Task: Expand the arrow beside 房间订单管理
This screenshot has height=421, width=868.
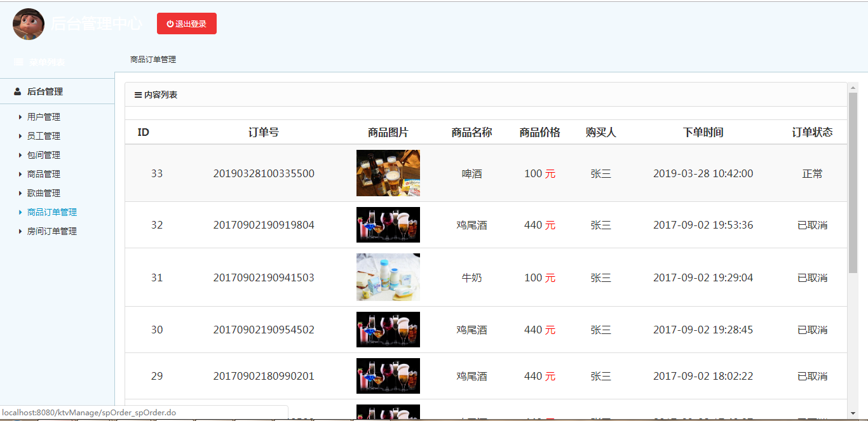Action: coord(20,231)
